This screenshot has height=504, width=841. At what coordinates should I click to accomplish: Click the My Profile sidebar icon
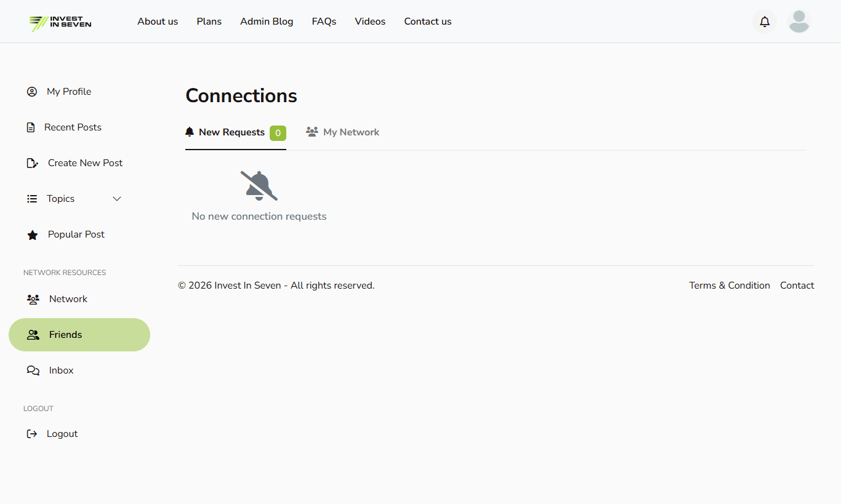point(32,92)
